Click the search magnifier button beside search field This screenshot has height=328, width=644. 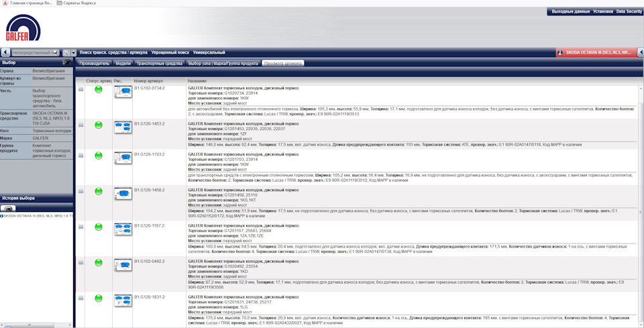tap(66, 52)
